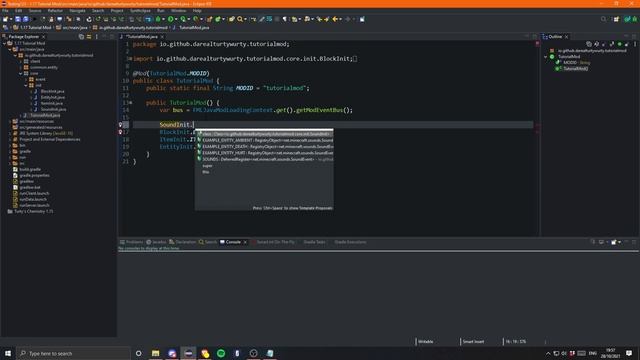Click the New Java Class green icon
The image size is (640, 360).
[218, 19]
